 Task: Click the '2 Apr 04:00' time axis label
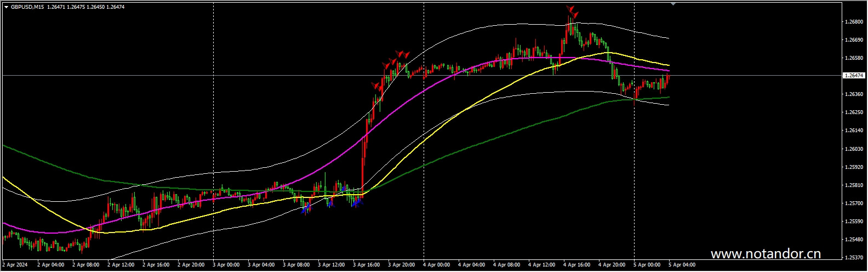point(50,265)
